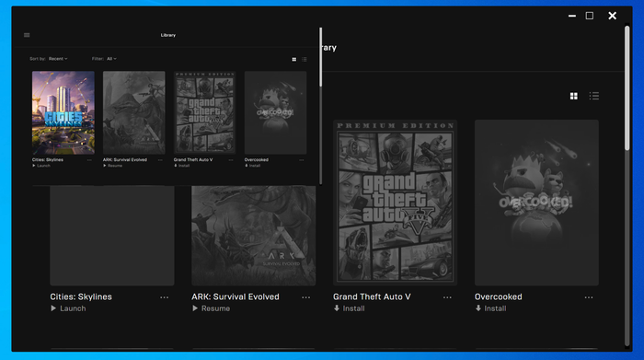The image size is (644, 360).
Task: Select small 'ARK: Survival Evolved' title text
Action: tap(125, 160)
